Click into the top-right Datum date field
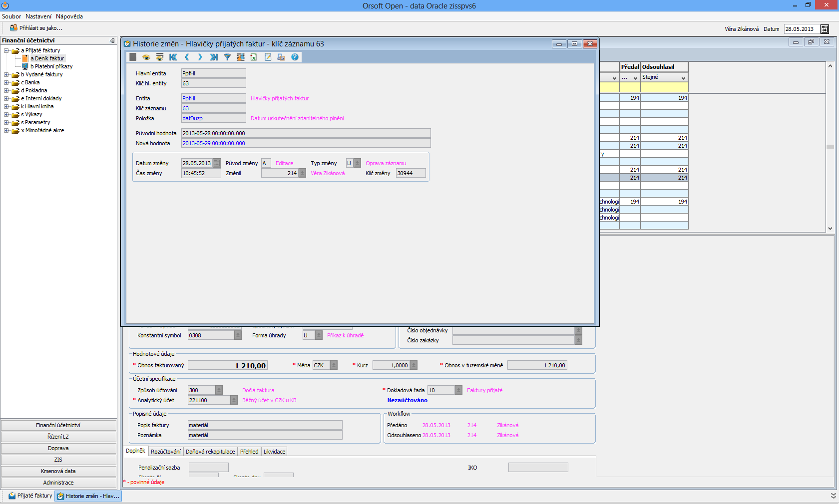The height and width of the screenshot is (504, 839). coord(802,29)
